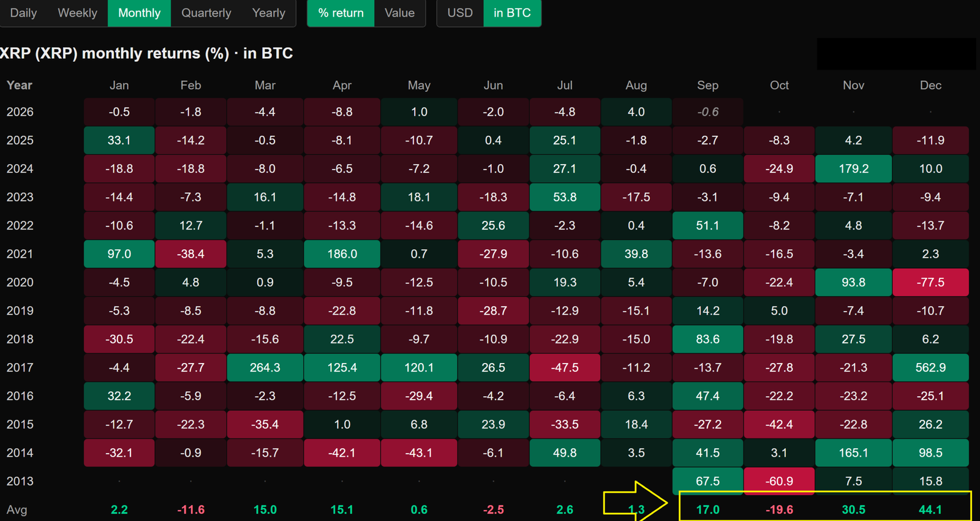Click the 53.8 cell for July 2023
The height and width of the screenshot is (521, 980).
[565, 197]
